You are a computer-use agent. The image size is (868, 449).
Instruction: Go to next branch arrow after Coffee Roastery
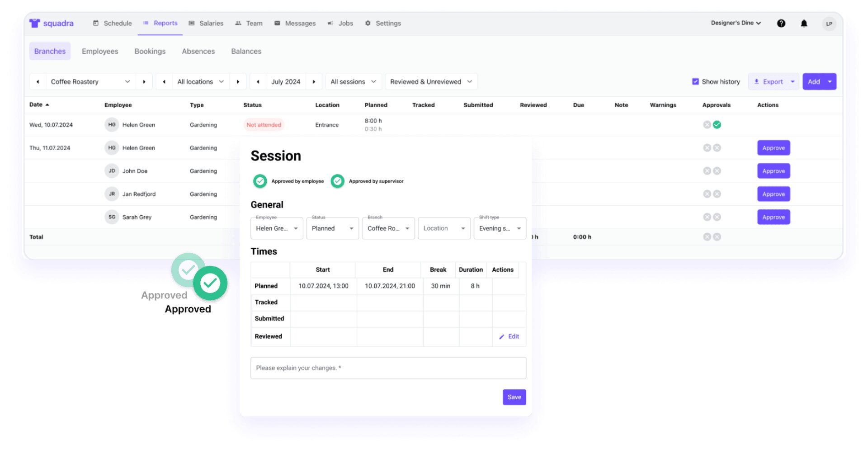pos(144,82)
